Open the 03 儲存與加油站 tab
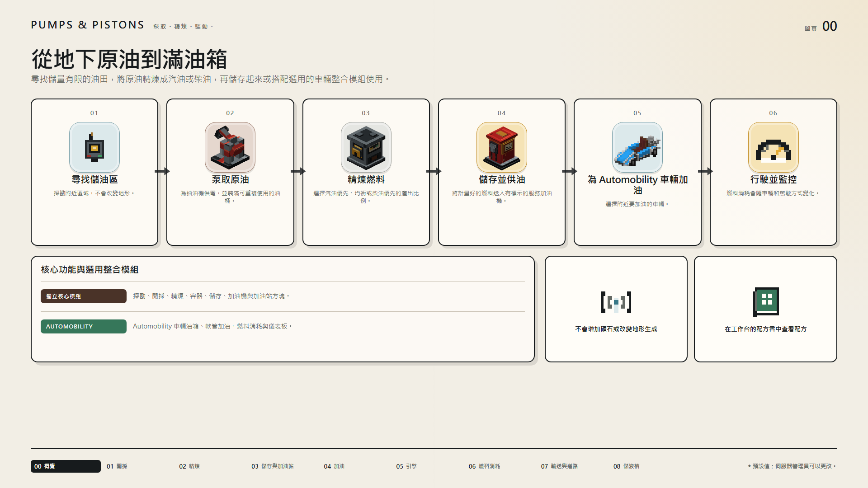The height and width of the screenshot is (488, 868). tap(273, 466)
